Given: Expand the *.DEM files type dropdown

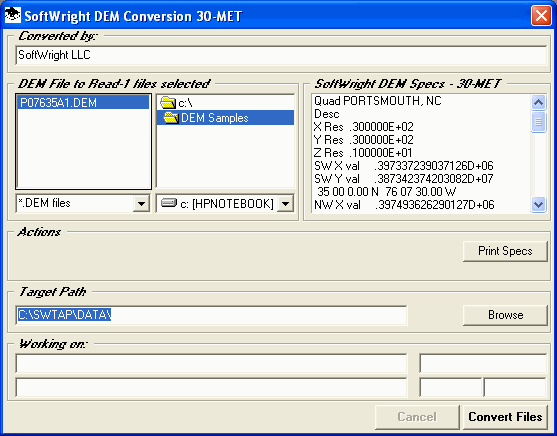Looking at the screenshot, I should 141,204.
